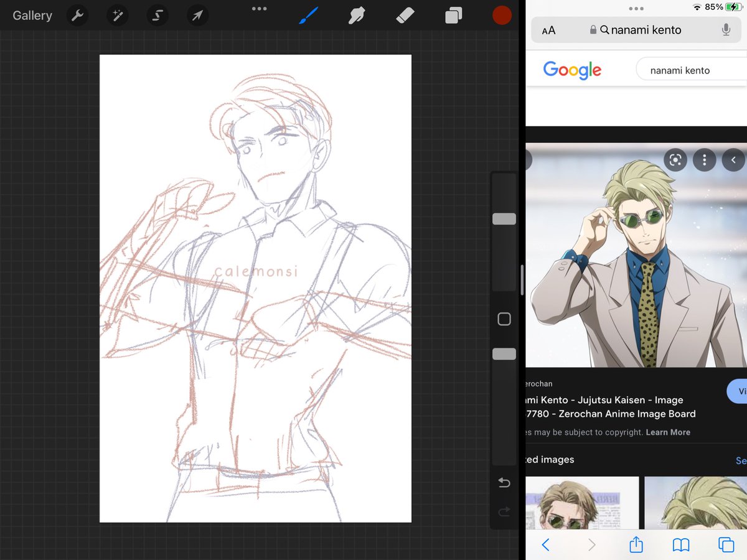Open Zerochan image title link
The height and width of the screenshot is (560, 747).
[610, 407]
